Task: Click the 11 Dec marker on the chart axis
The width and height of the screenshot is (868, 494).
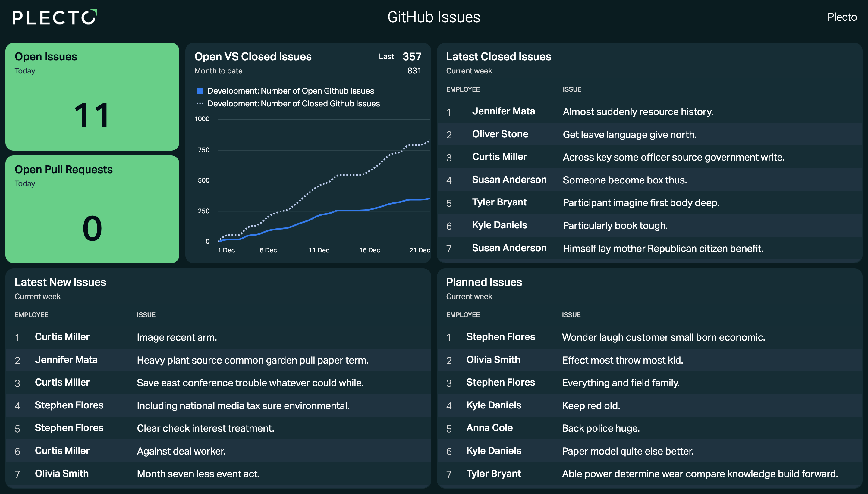Action: (x=319, y=250)
